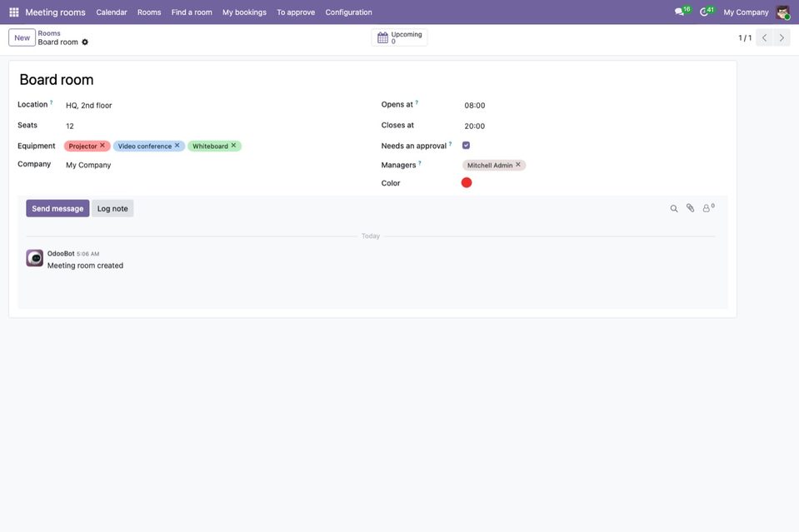Open the My Company switcher

tap(746, 12)
